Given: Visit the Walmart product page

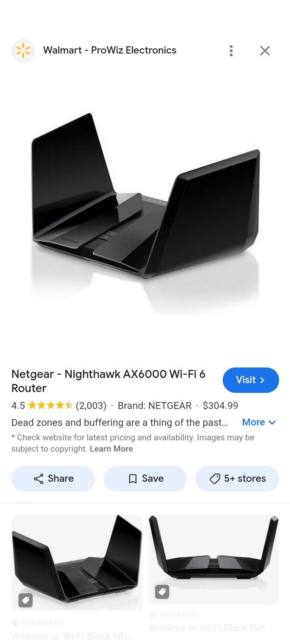Looking at the screenshot, I should tap(251, 380).
